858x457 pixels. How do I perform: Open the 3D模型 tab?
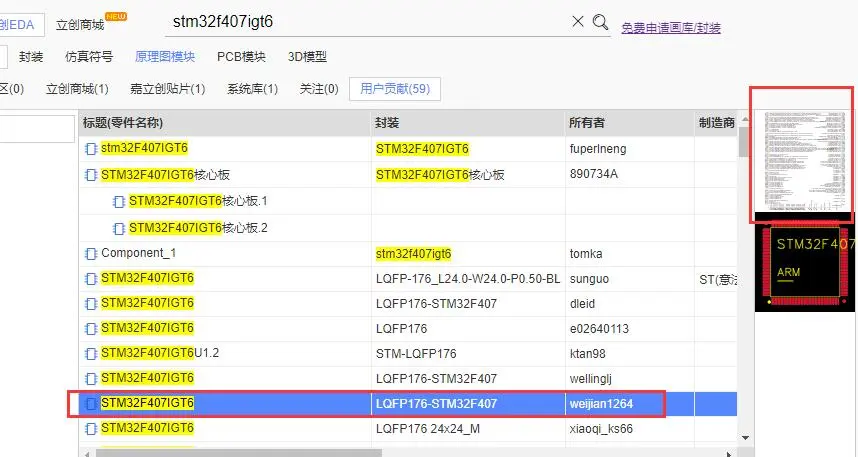tap(307, 57)
